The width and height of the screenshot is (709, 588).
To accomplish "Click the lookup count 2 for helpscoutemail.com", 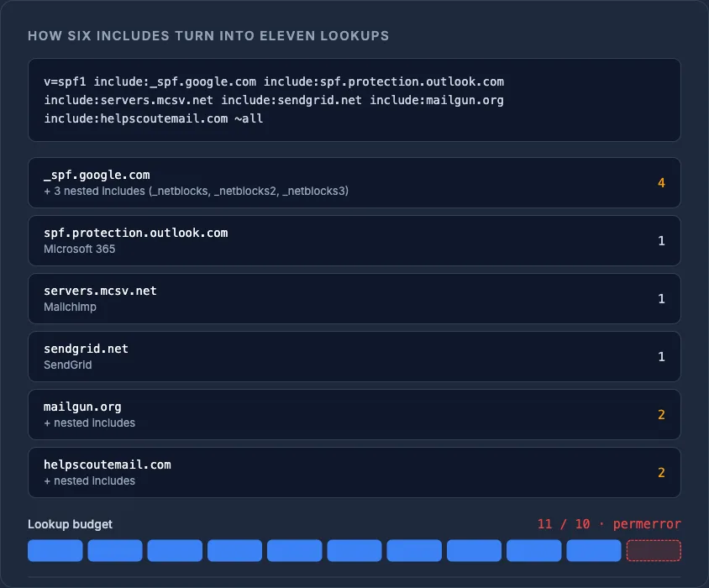I will tap(661, 472).
